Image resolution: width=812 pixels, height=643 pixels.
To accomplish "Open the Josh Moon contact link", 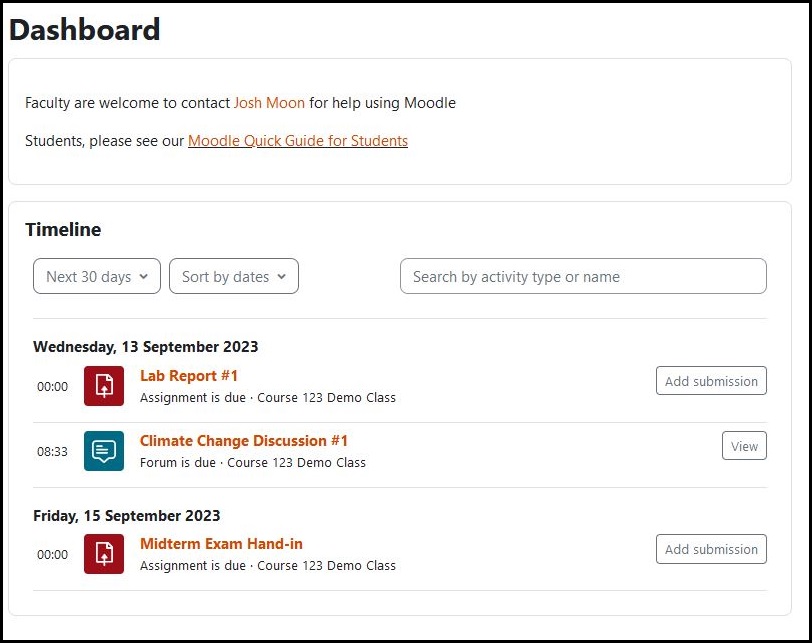I will 268,103.
